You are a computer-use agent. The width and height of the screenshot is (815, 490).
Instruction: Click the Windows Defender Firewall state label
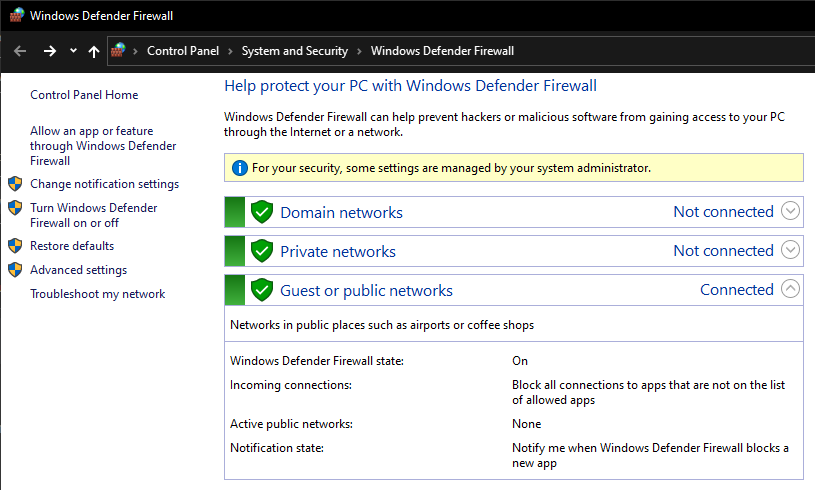317,361
